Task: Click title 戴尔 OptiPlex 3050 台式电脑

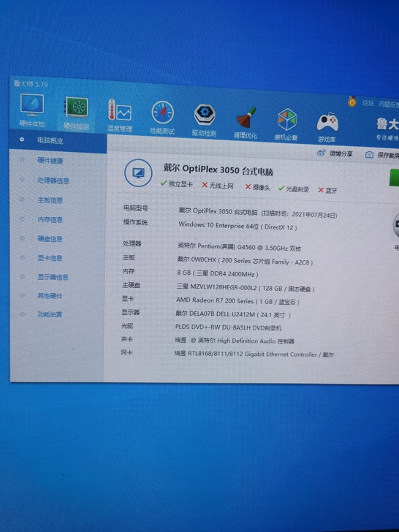Action: [218, 170]
